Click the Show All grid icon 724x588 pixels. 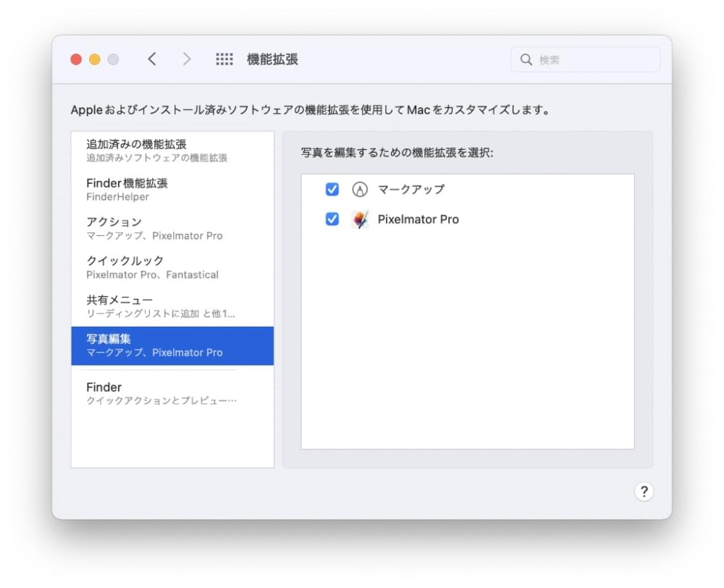(224, 59)
